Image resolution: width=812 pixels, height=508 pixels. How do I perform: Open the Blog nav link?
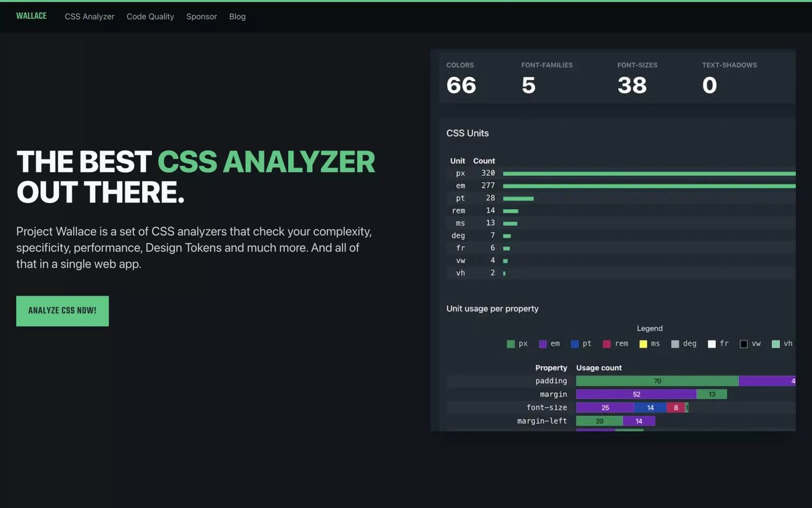237,17
